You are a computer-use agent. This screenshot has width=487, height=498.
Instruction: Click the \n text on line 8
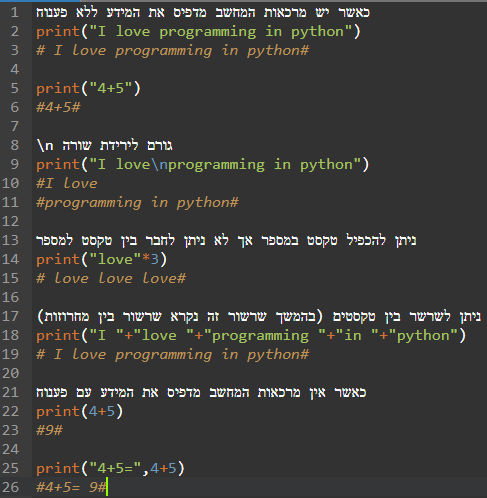point(45,146)
